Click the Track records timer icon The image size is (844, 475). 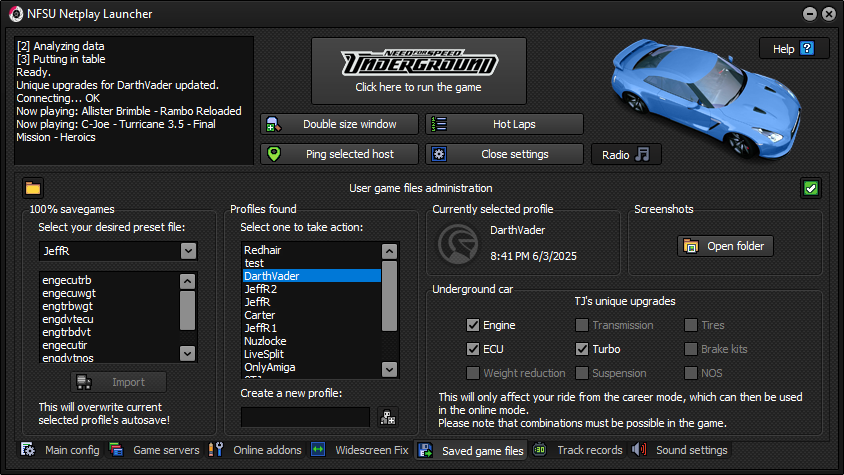click(x=539, y=450)
